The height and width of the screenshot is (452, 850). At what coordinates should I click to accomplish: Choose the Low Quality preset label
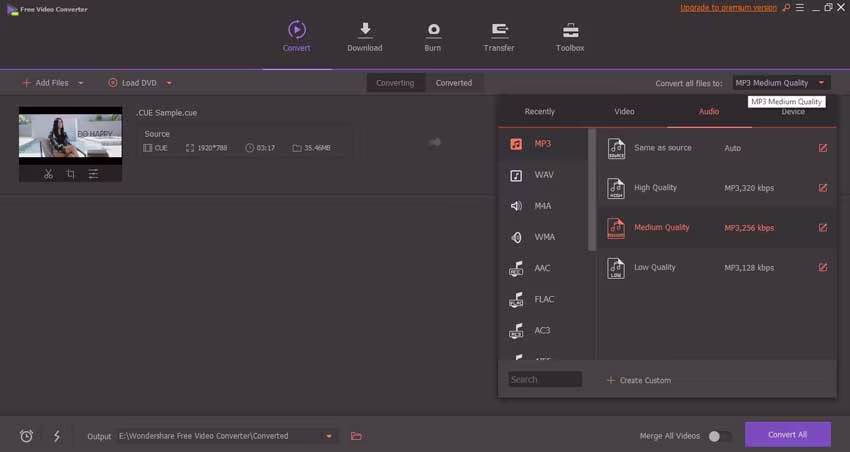pos(655,267)
